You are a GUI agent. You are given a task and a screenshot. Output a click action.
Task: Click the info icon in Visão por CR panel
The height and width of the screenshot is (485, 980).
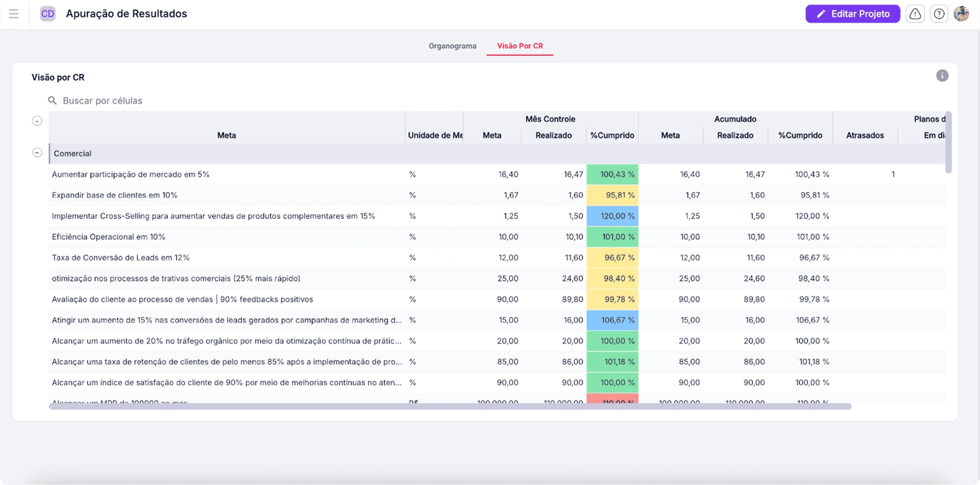coord(942,76)
